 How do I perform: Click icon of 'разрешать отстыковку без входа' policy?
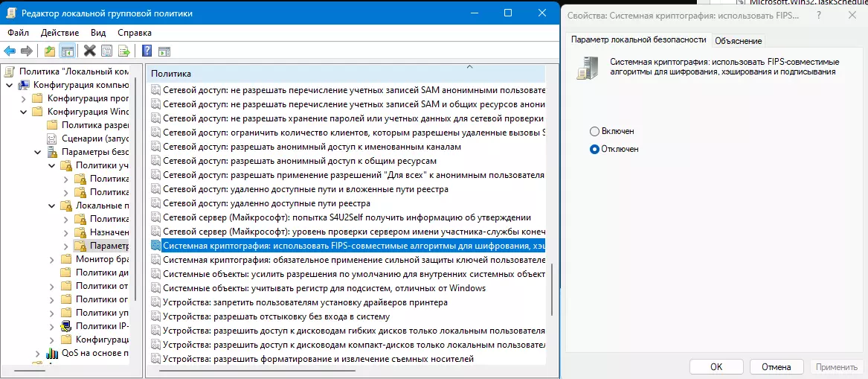tap(155, 316)
